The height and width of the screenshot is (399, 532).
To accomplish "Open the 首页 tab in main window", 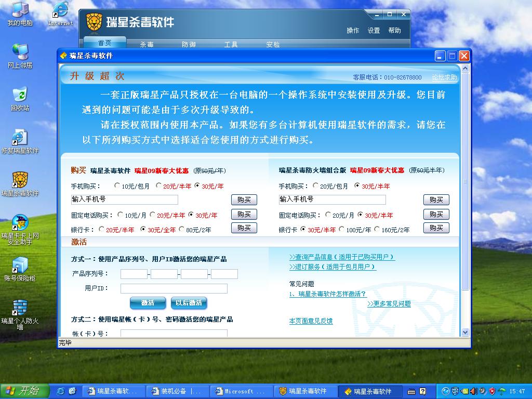I will pyautogui.click(x=105, y=43).
